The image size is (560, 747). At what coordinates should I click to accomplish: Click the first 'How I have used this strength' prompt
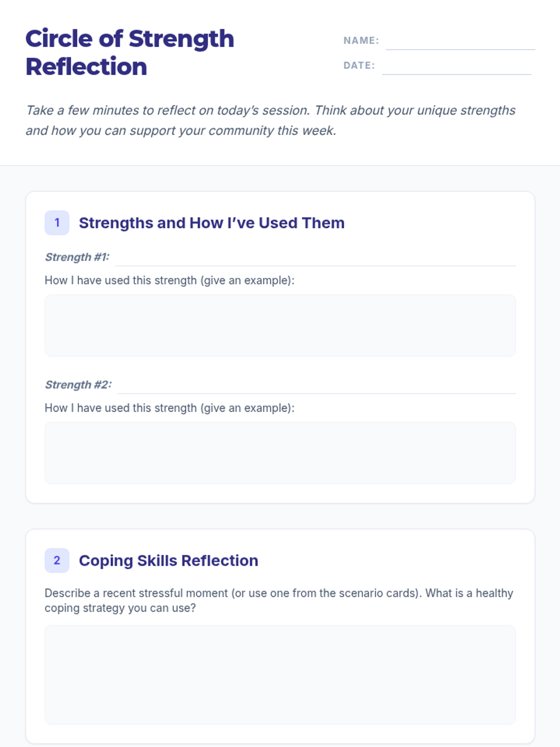pos(169,281)
